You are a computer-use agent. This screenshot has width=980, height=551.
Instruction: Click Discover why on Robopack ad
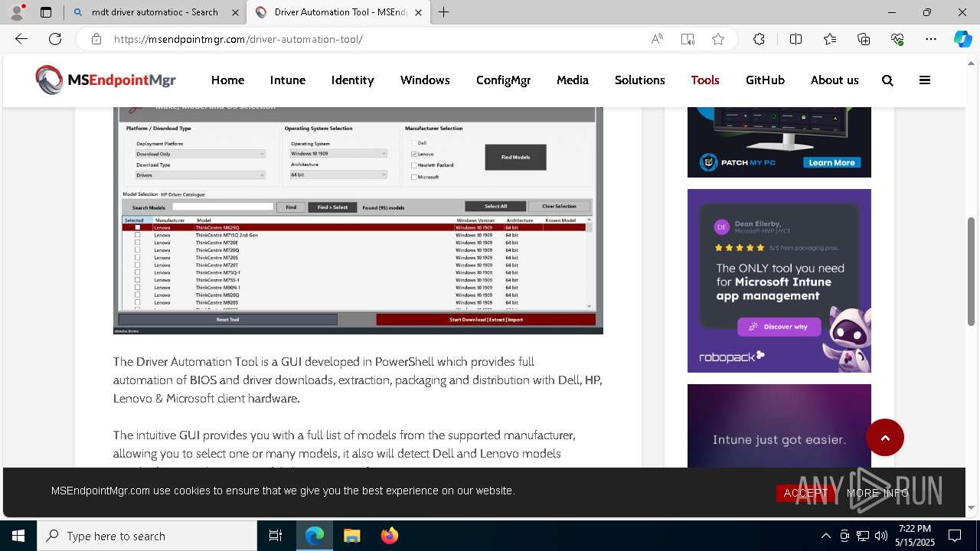779,327
